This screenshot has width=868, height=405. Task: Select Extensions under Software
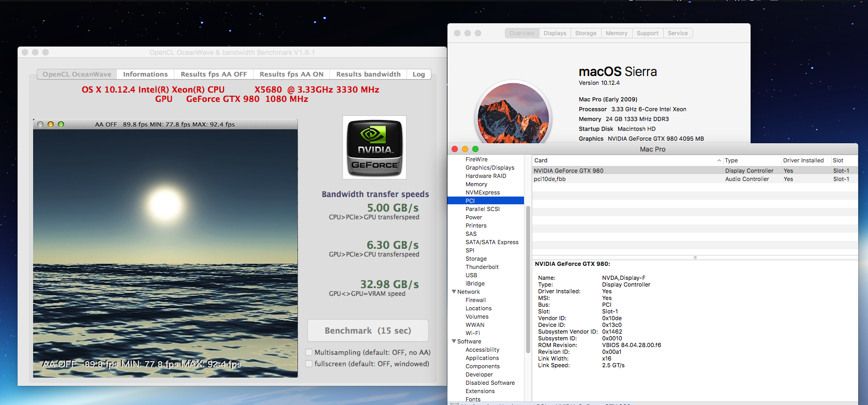tap(480, 391)
